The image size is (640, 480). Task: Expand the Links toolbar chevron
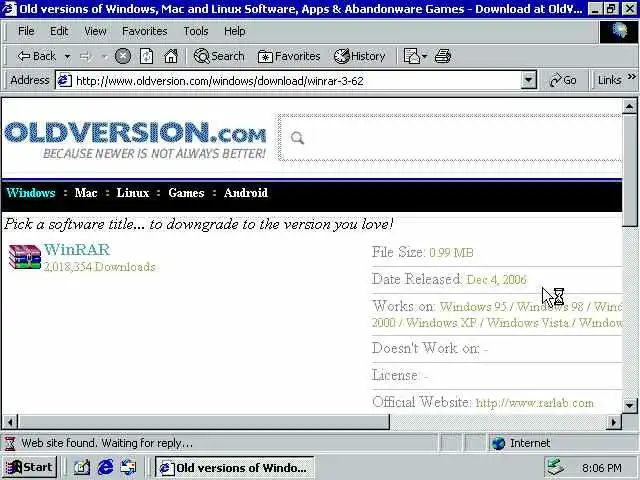632,76
